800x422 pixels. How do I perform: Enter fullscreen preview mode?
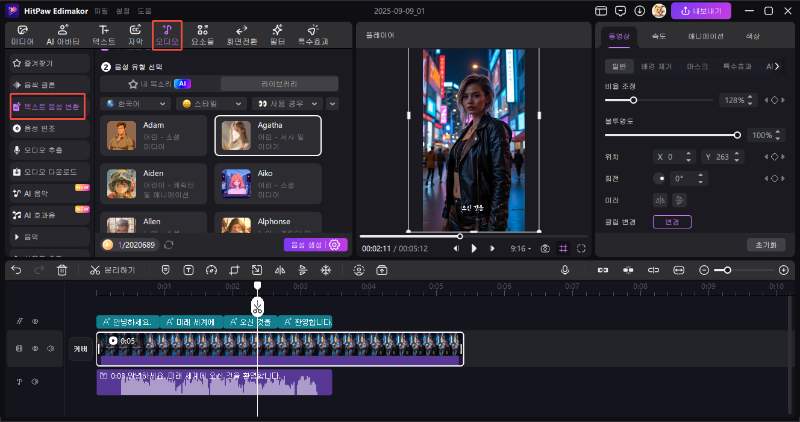[x=581, y=249]
